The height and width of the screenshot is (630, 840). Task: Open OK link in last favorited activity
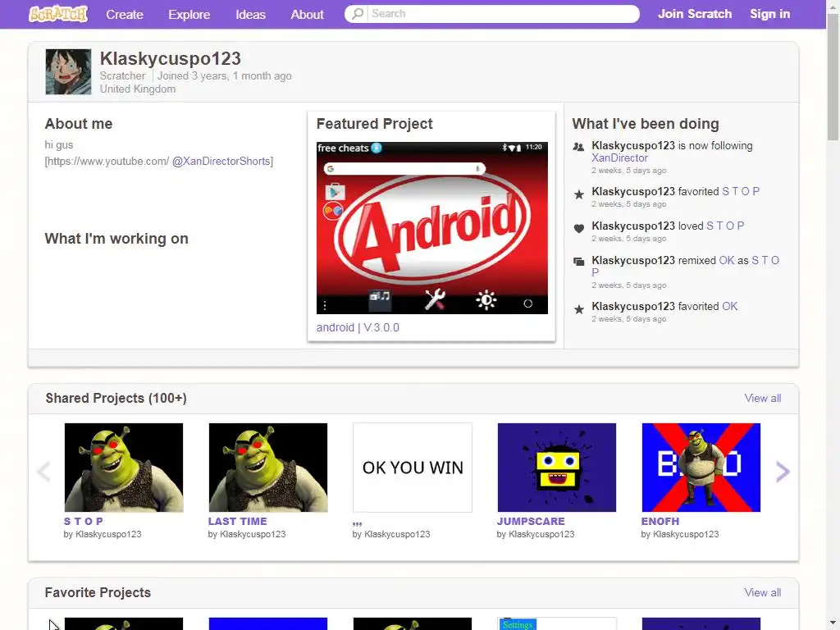tap(729, 307)
